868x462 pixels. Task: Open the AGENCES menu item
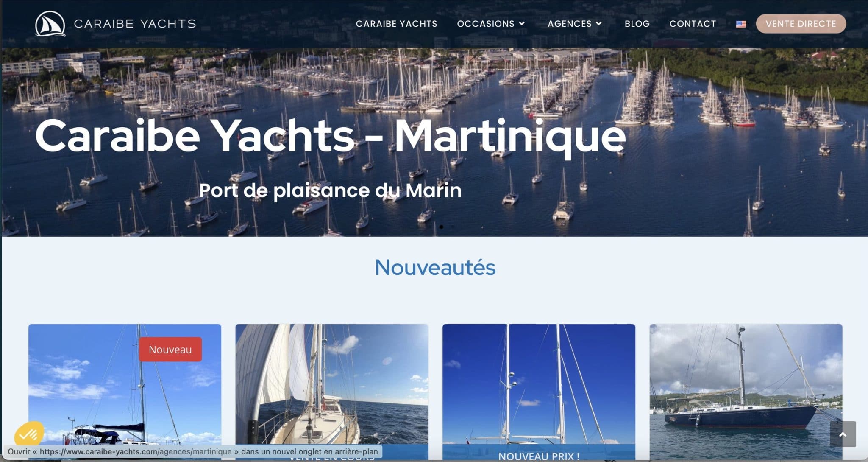570,24
